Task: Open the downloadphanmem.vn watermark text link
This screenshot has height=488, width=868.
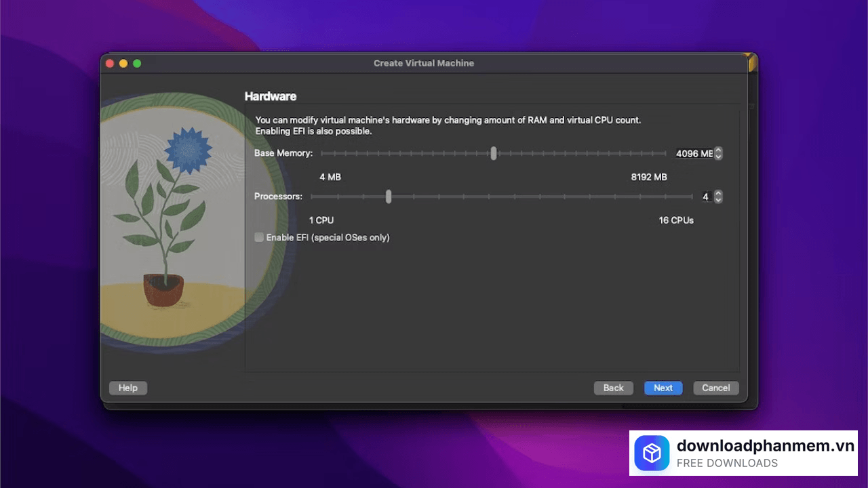Action: click(765, 445)
